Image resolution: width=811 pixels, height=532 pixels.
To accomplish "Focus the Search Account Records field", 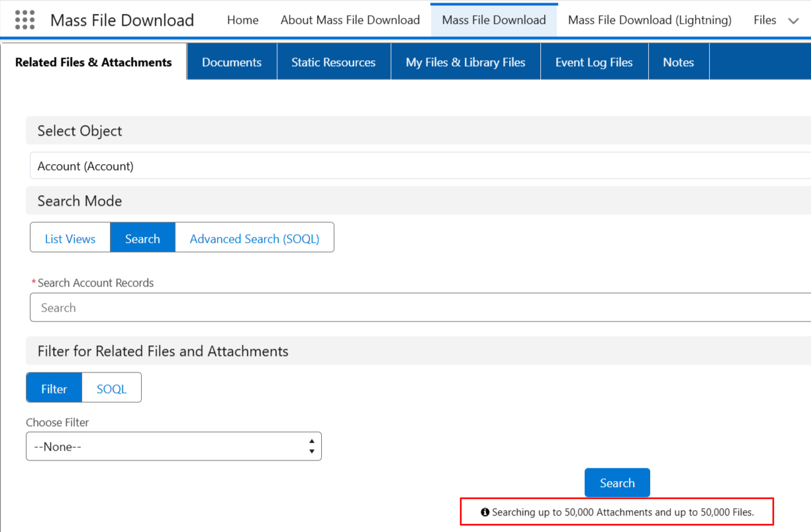I will click(x=420, y=308).
